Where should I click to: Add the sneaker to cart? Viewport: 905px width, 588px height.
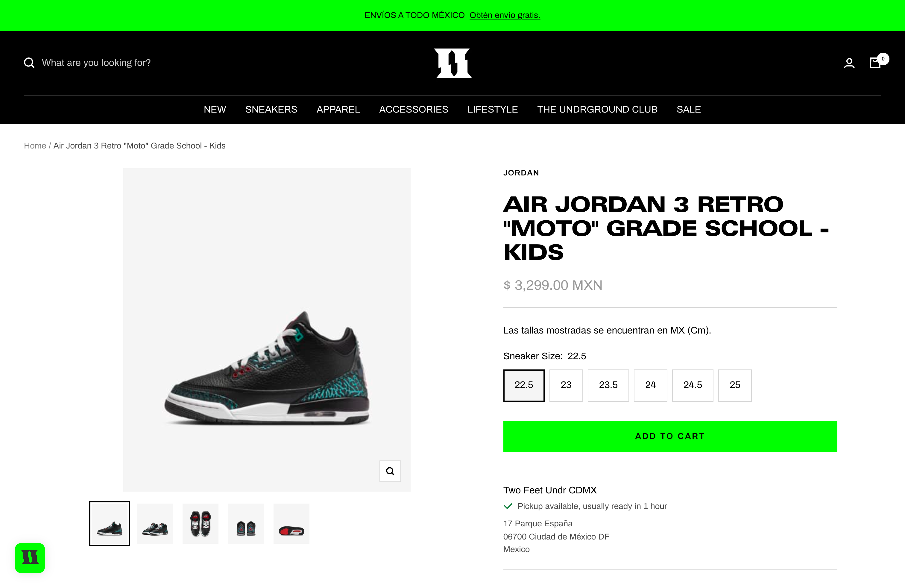pyautogui.click(x=670, y=437)
